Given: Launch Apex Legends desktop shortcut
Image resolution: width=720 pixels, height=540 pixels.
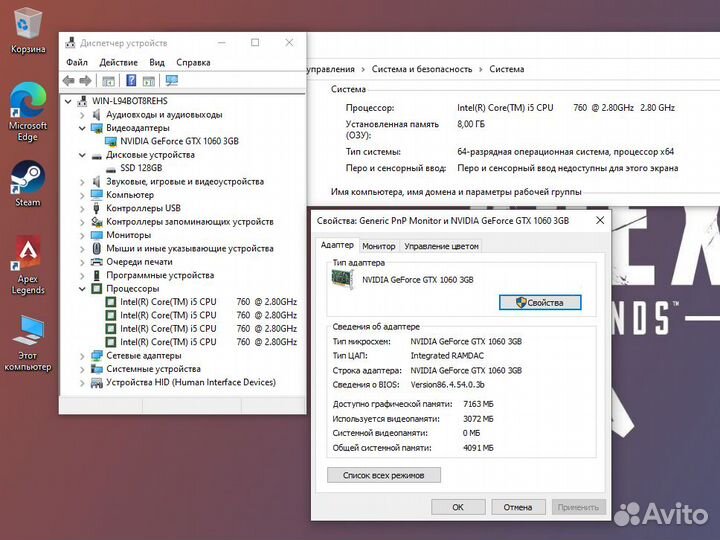Looking at the screenshot, I should click(x=28, y=265).
